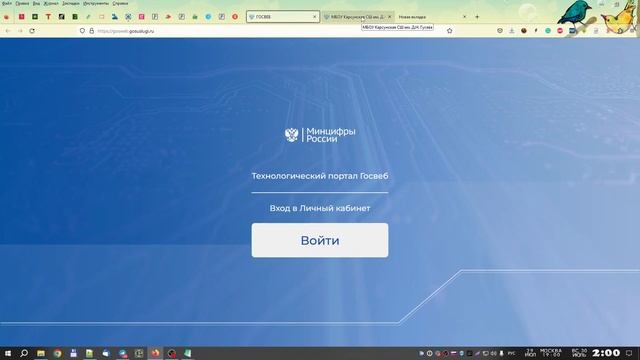Close the Новая вкладка tab
The height and width of the screenshot is (360, 640).
464,17
